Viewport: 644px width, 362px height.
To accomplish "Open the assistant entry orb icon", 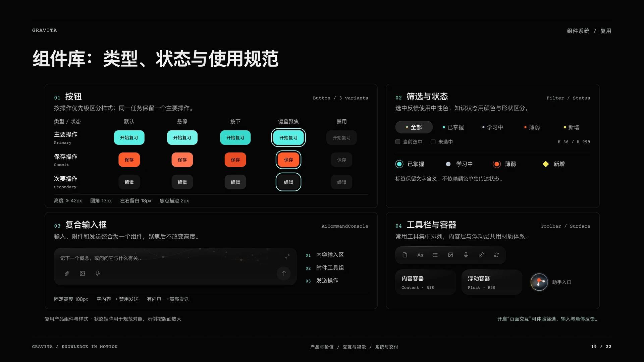I will (539, 282).
